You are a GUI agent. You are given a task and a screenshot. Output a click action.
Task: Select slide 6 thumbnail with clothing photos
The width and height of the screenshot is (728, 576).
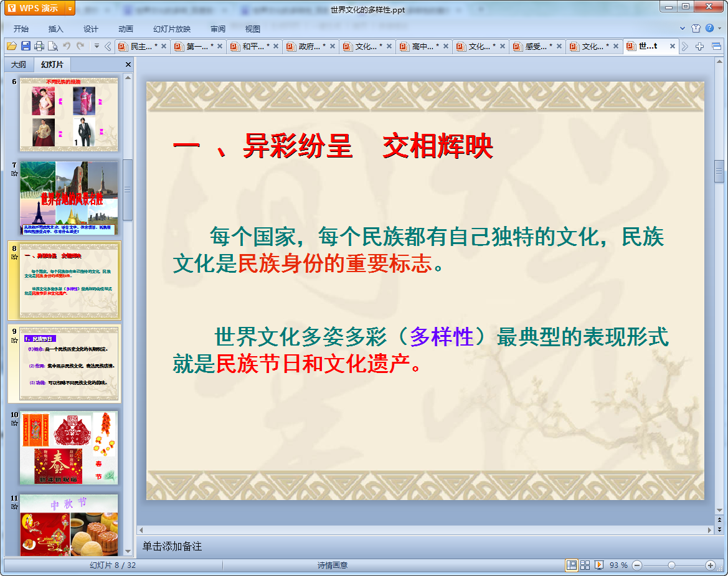click(69, 114)
